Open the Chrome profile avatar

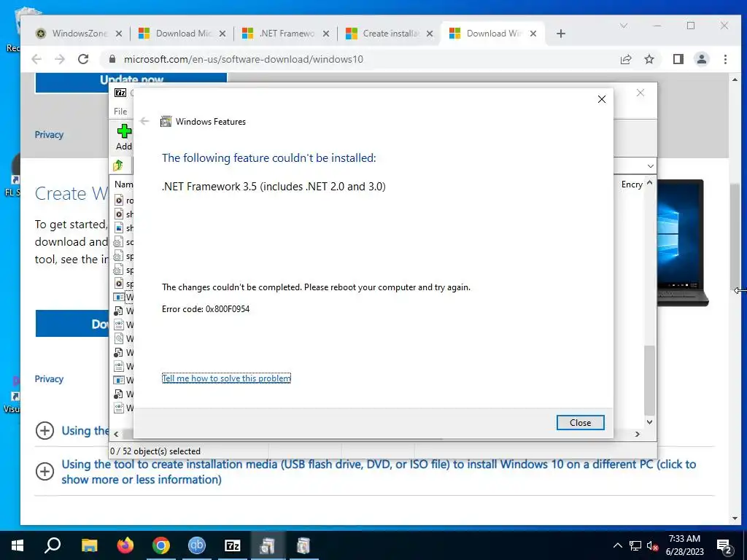tap(701, 59)
